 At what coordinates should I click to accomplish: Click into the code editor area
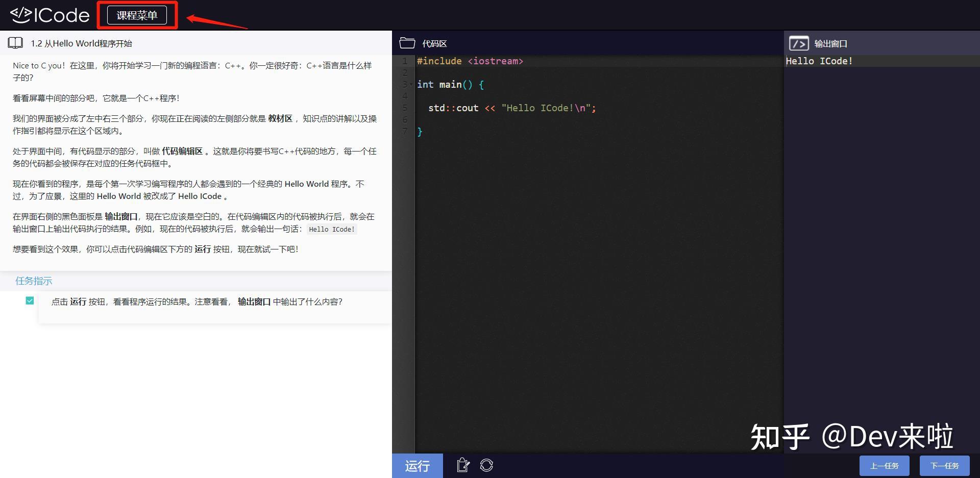[x=561, y=204]
